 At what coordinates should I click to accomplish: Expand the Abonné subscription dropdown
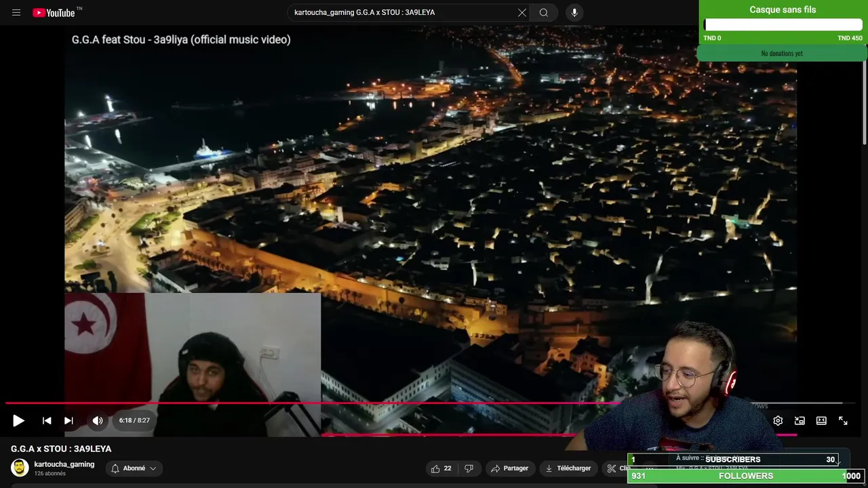(x=134, y=468)
